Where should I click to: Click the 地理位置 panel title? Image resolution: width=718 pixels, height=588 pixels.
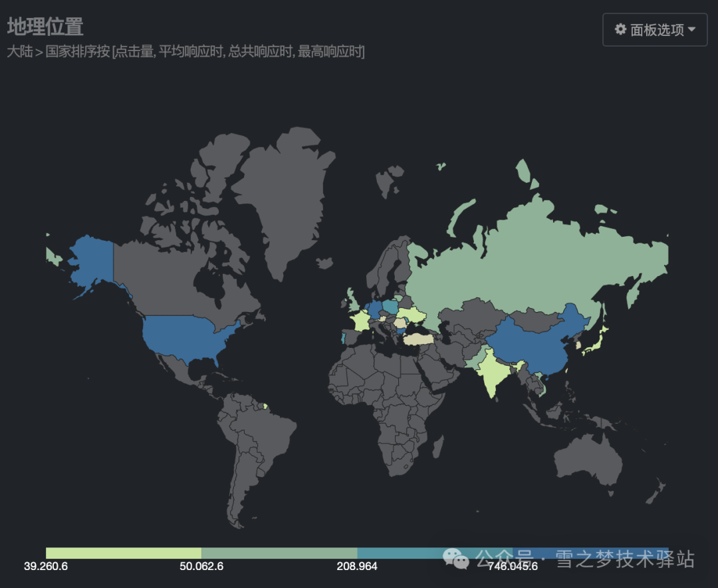point(45,27)
